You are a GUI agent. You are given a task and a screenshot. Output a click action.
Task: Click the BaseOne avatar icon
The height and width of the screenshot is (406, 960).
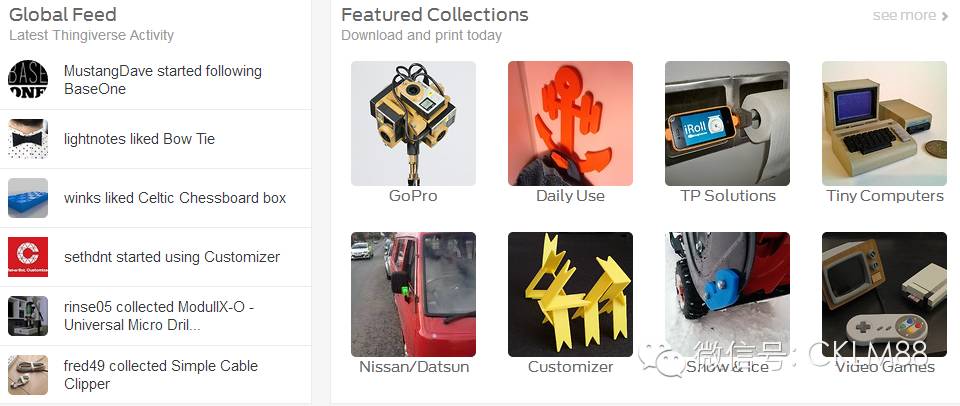pyautogui.click(x=28, y=80)
